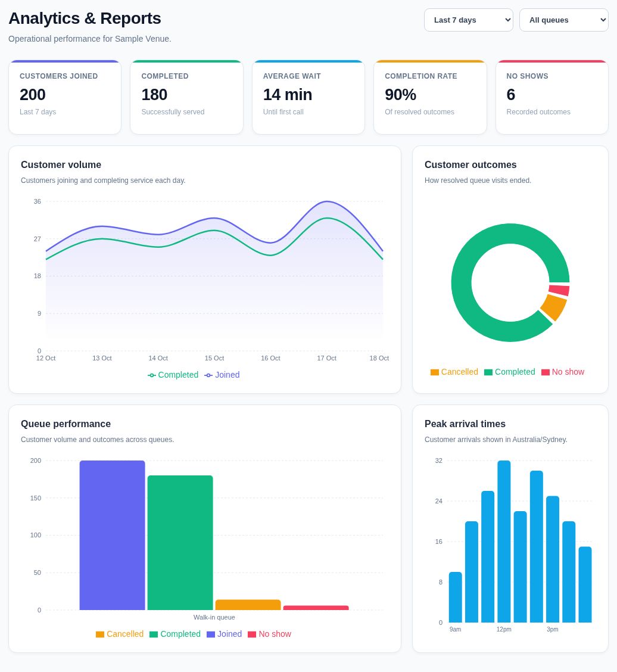Toggle Completed series in Customer volume legend
This screenshot has height=672, width=617.
[173, 375]
